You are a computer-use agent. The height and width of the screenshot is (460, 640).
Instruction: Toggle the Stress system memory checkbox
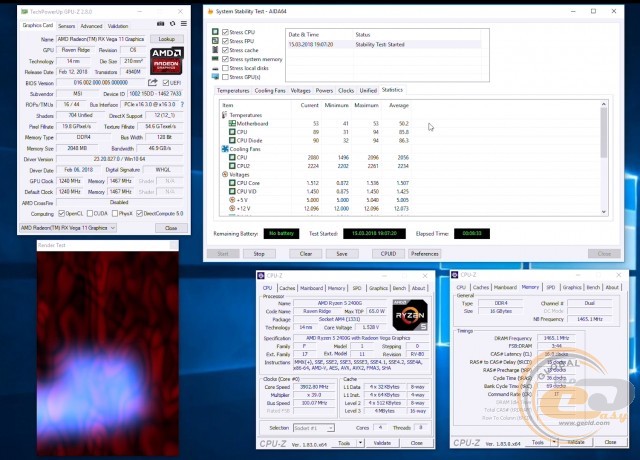[x=225, y=59]
